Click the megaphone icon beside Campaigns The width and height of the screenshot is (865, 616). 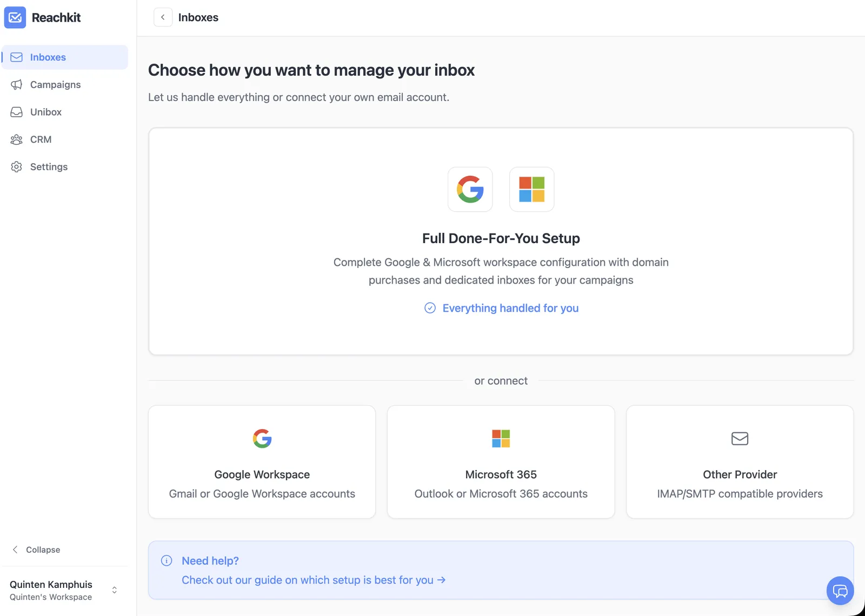coord(17,85)
